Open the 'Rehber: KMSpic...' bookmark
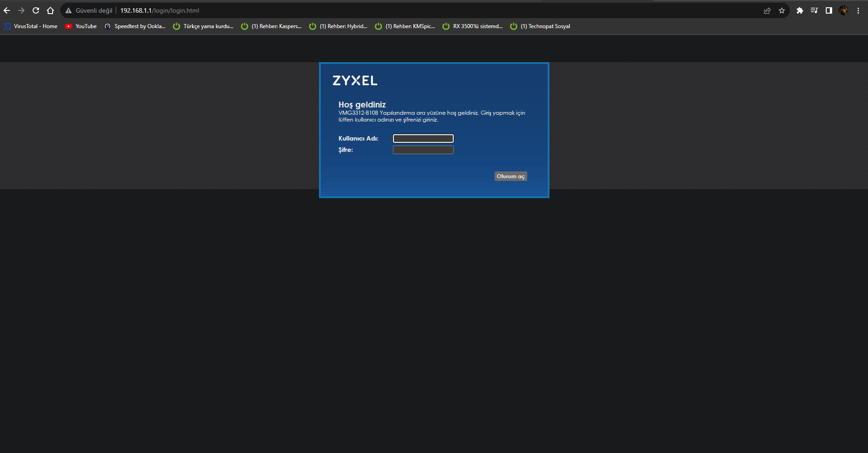Screen dimensions: 868x453 click(x=405, y=26)
